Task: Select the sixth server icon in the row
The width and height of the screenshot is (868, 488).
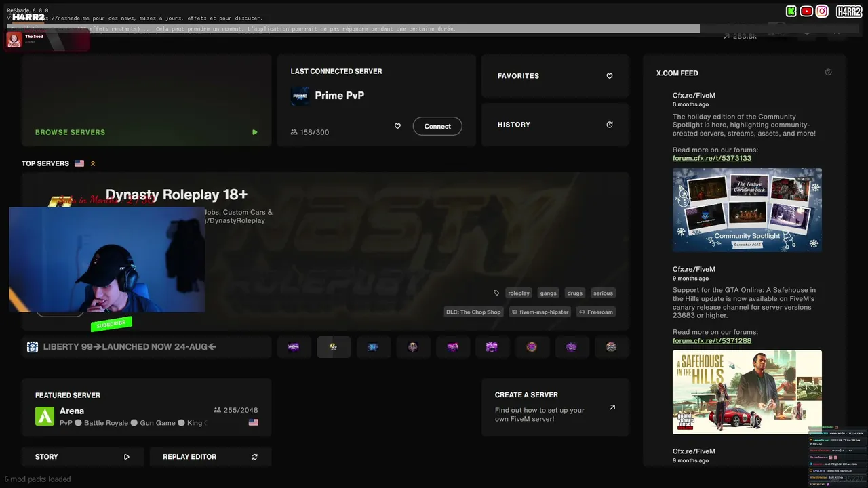Action: 492,347
